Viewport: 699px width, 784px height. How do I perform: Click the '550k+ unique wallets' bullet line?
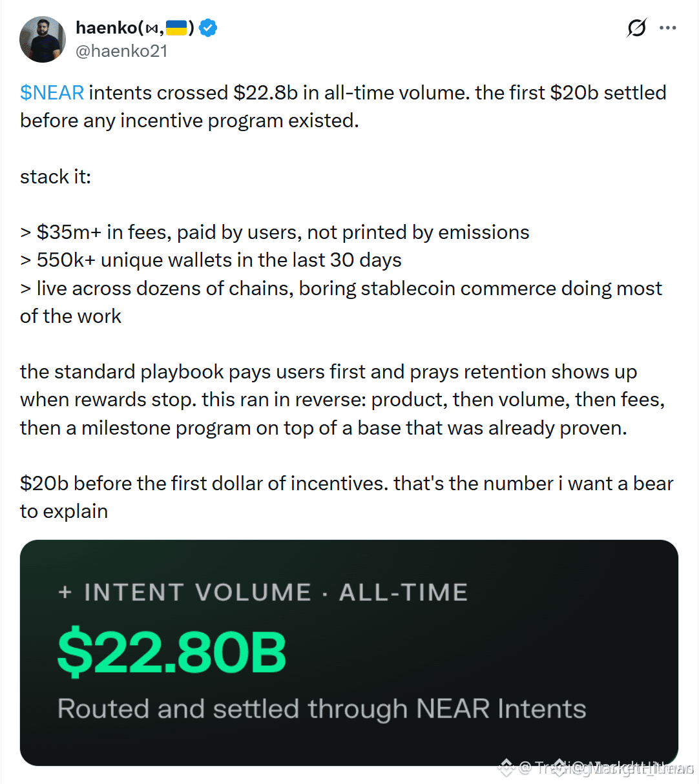pyautogui.click(x=211, y=260)
